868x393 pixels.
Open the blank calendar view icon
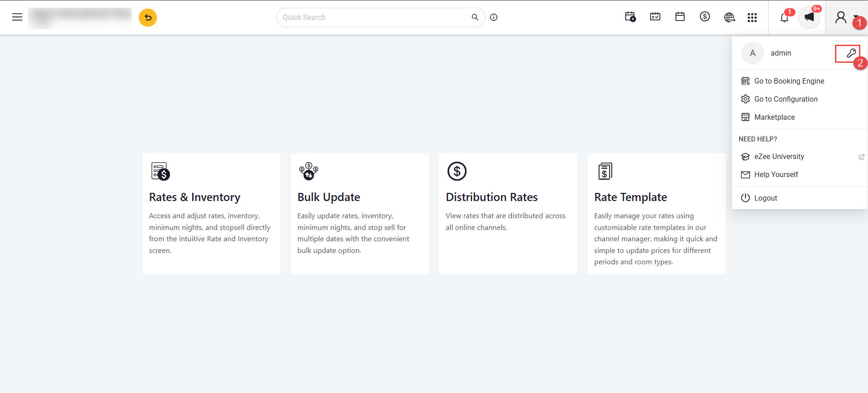tap(680, 17)
